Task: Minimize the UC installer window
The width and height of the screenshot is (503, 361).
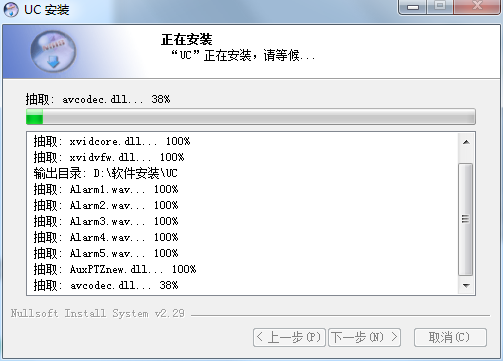Action: coord(413,7)
